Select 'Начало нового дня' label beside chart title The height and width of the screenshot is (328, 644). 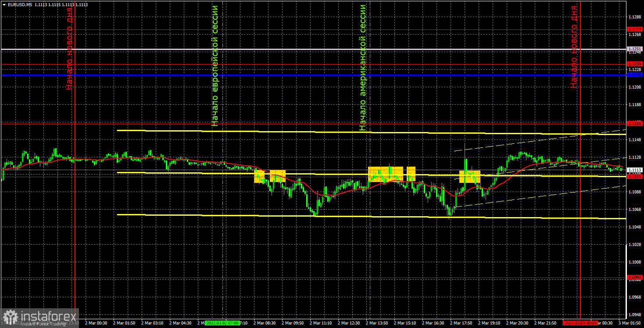click(69, 48)
